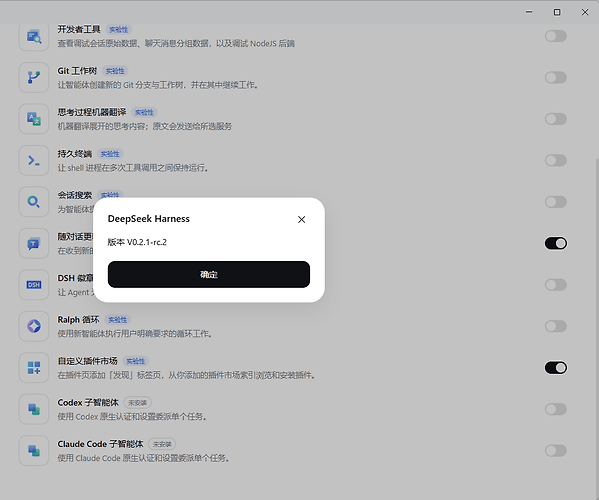Viewport: 599px width, 500px height.
Task: Turn on the Ralph 循环 toggle
Action: (556, 326)
